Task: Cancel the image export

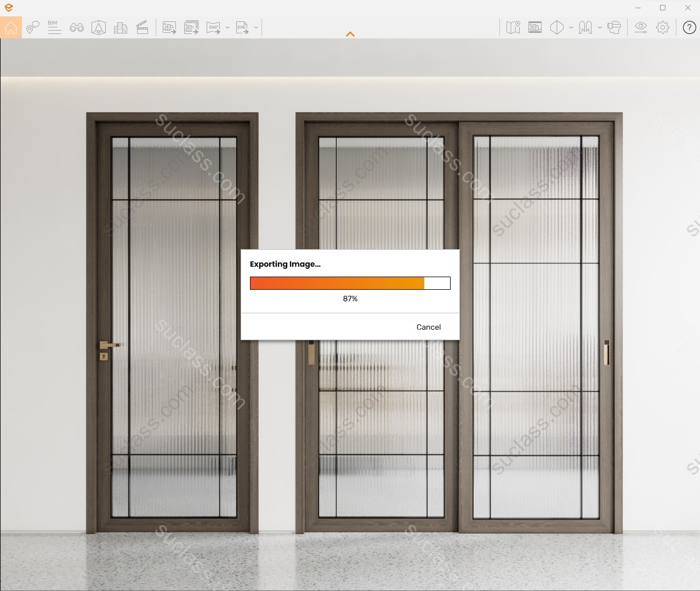Action: point(428,327)
